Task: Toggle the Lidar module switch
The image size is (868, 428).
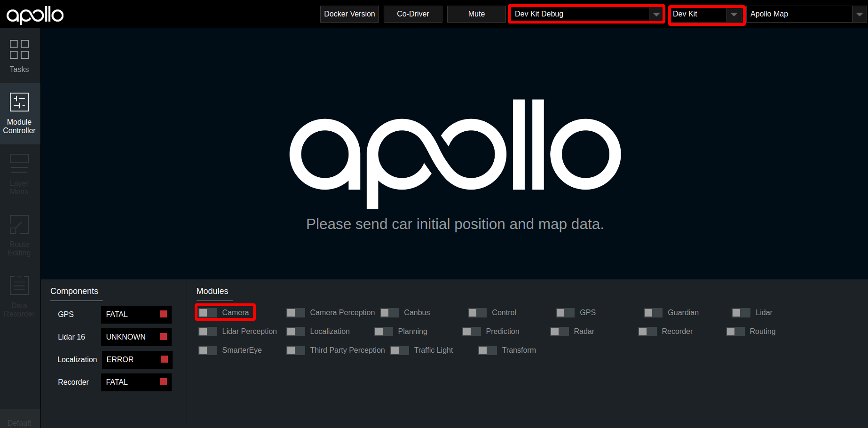Action: point(741,313)
